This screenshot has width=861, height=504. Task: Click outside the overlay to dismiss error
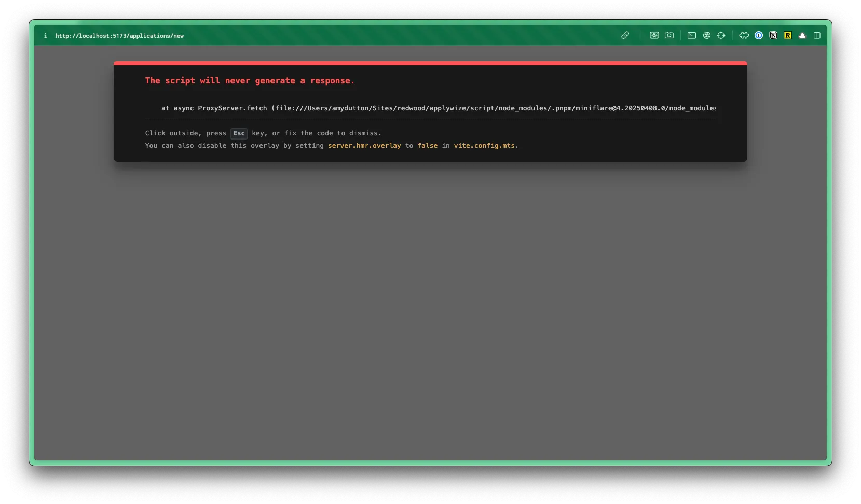(x=430, y=311)
